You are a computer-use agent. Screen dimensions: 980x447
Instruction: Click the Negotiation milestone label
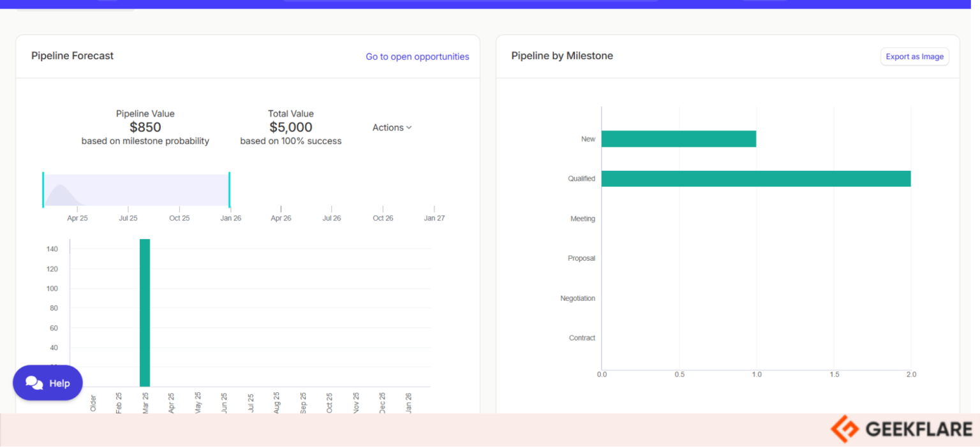(577, 298)
